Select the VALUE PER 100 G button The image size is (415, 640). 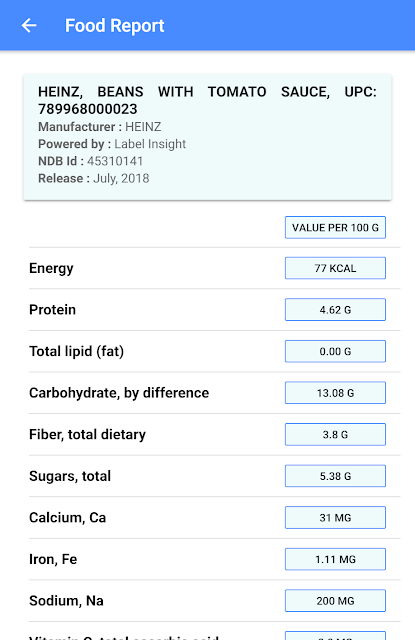[x=335, y=227]
